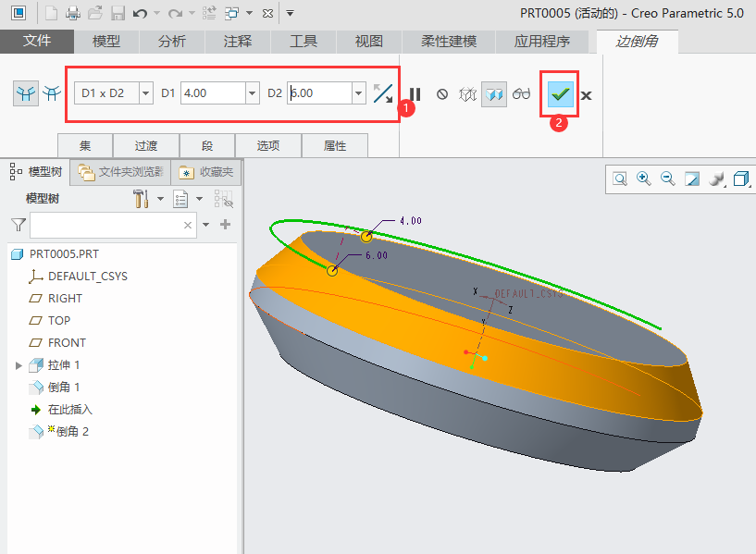Click the refit view icon
This screenshot has height=554, width=756.
(x=620, y=179)
